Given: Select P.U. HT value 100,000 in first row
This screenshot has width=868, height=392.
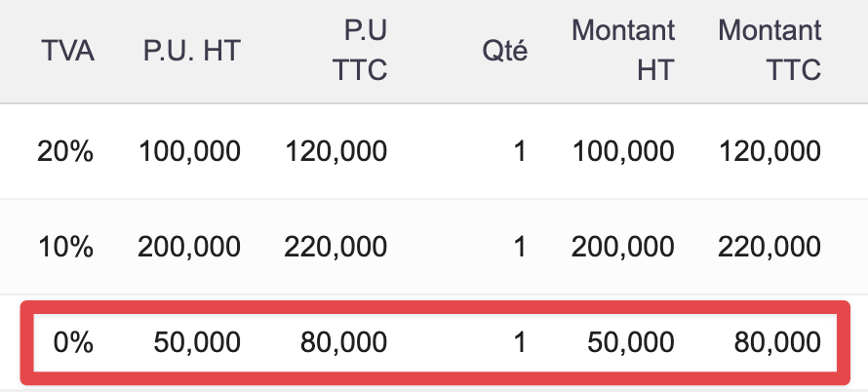Looking at the screenshot, I should [190, 151].
